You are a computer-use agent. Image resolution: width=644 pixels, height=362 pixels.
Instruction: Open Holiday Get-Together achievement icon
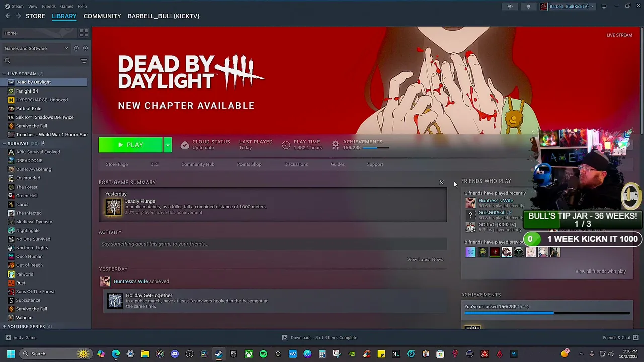[115, 301]
